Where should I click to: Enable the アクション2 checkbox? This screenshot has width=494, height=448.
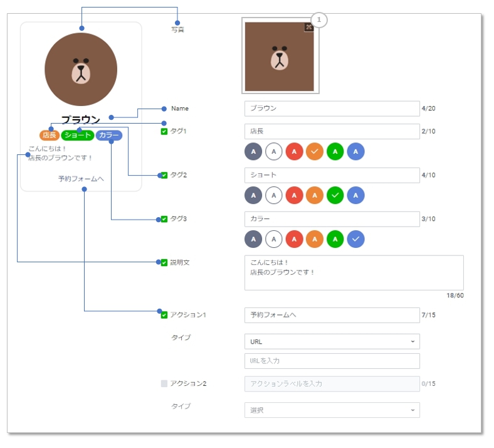(164, 383)
